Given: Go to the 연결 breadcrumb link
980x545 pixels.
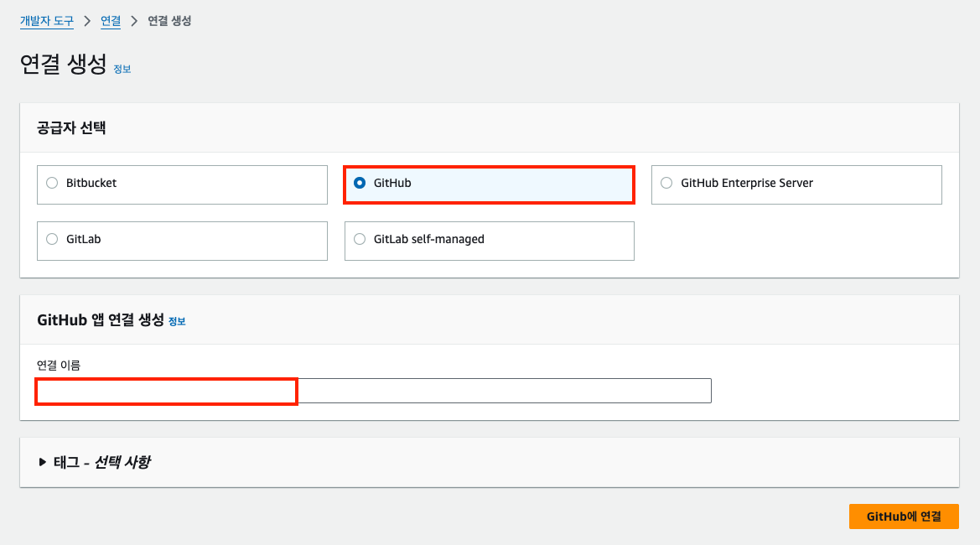Looking at the screenshot, I should tap(111, 21).
